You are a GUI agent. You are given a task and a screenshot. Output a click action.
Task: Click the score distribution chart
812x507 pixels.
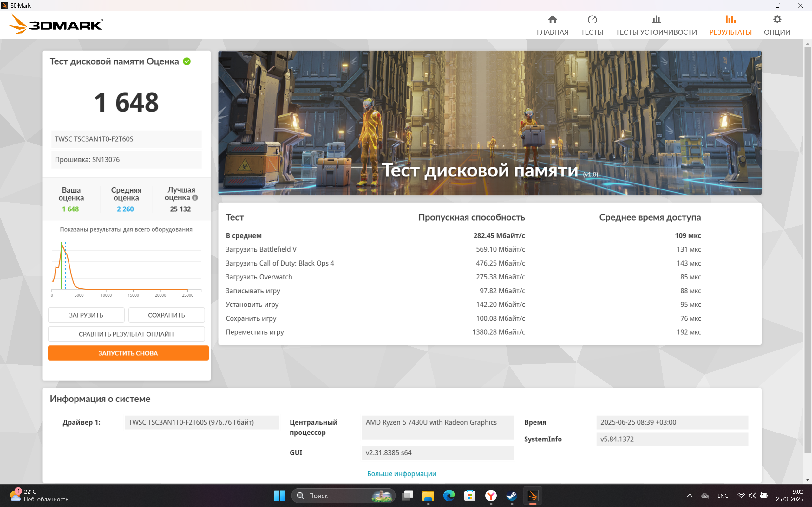coord(126,268)
